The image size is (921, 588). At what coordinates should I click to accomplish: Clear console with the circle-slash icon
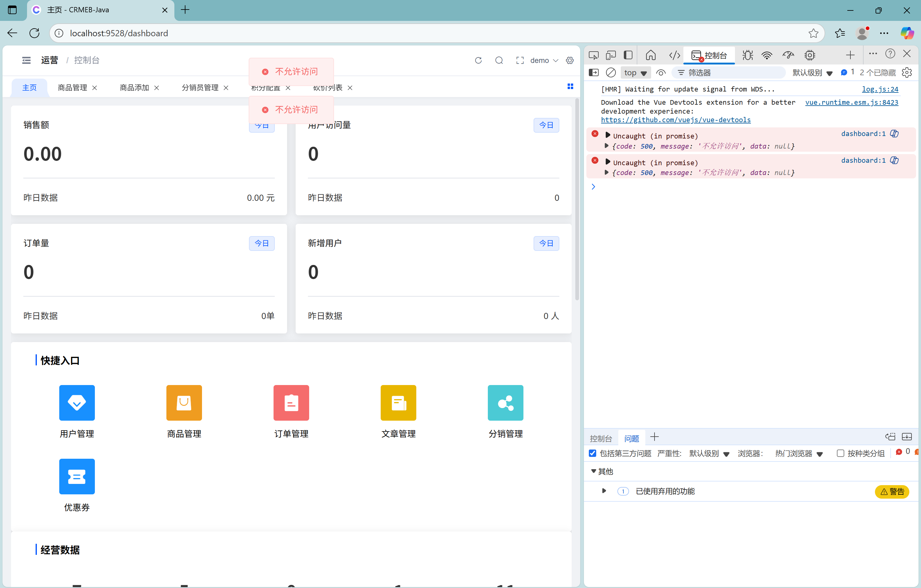click(x=611, y=72)
